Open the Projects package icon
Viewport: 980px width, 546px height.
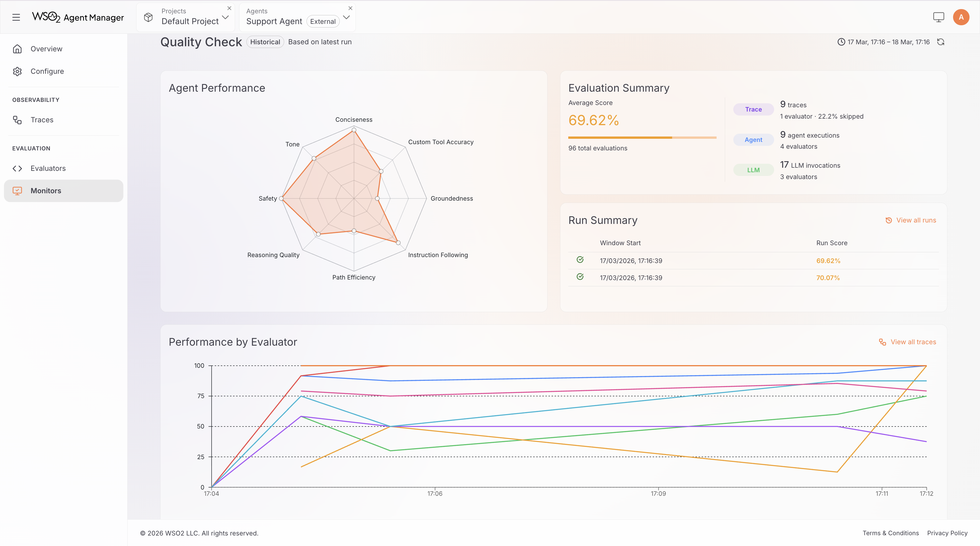tap(148, 17)
